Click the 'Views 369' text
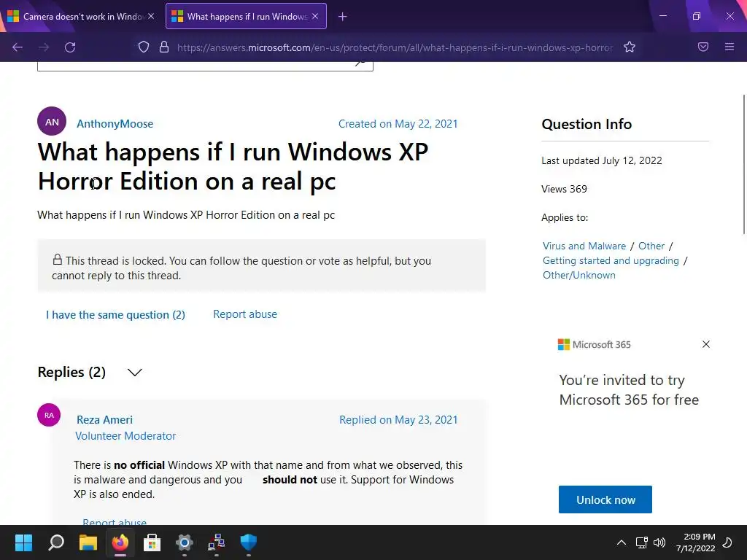 [x=564, y=189]
